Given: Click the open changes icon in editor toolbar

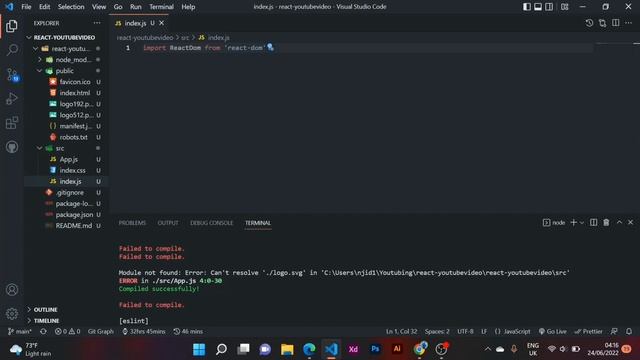Looking at the screenshot, I should [602, 23].
